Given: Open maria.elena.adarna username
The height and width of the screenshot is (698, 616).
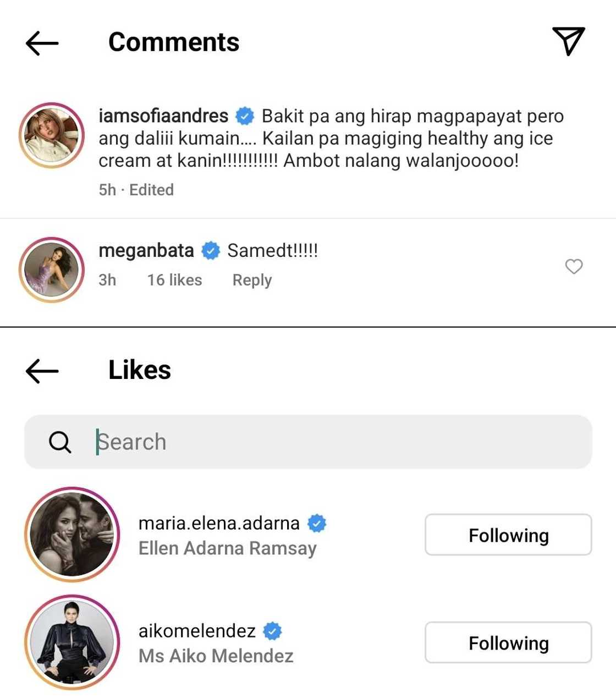Looking at the screenshot, I should 219,523.
